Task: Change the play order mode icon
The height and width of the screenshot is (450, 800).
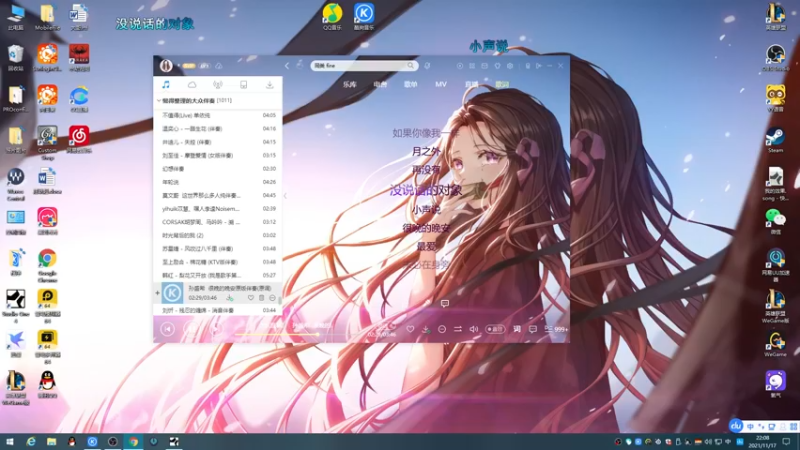Action: [x=458, y=329]
